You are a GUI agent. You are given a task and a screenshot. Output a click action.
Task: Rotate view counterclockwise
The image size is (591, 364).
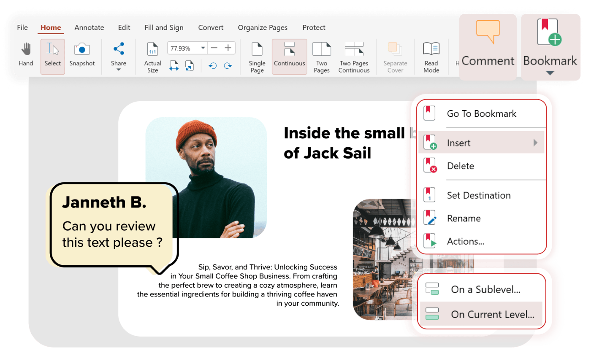(x=213, y=66)
